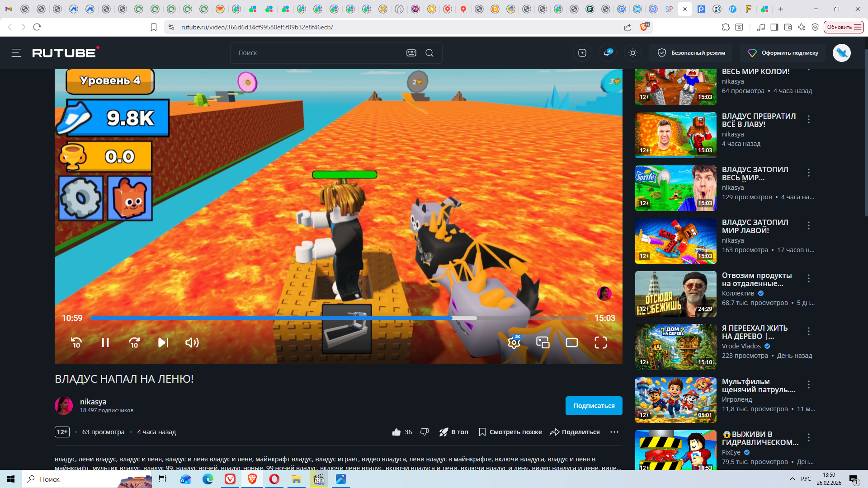This screenshot has width=868, height=488.
Task: Rewind video 10 seconds
Action: click(x=76, y=343)
